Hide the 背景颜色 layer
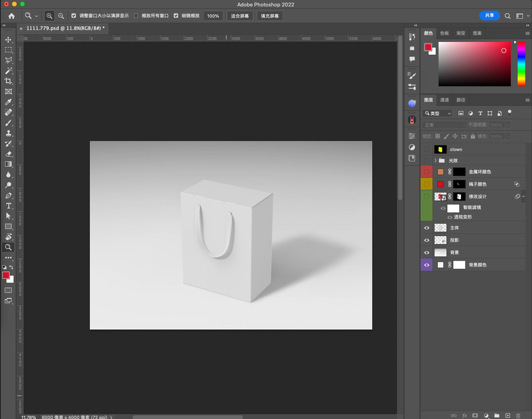Viewport: 532px width, 419px height. pyautogui.click(x=426, y=265)
